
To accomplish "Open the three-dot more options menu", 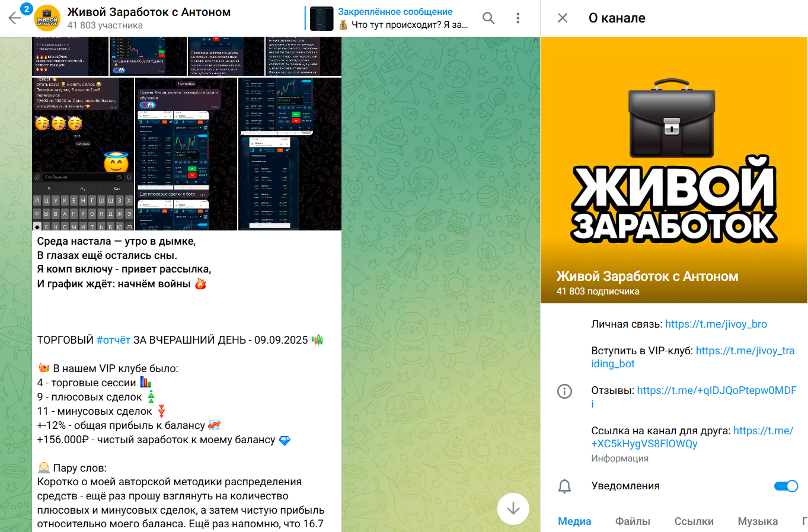I will [518, 18].
